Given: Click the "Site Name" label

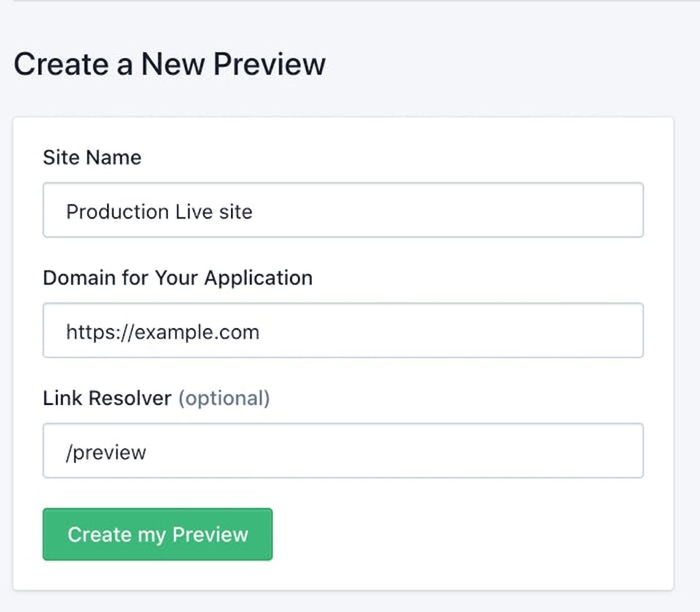Looking at the screenshot, I should (x=92, y=158).
